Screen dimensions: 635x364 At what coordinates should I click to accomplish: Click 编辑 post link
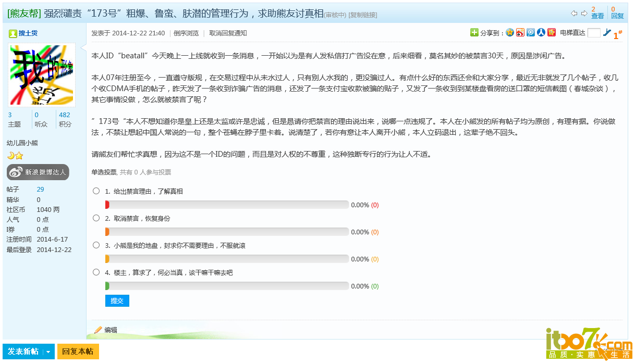(x=111, y=330)
